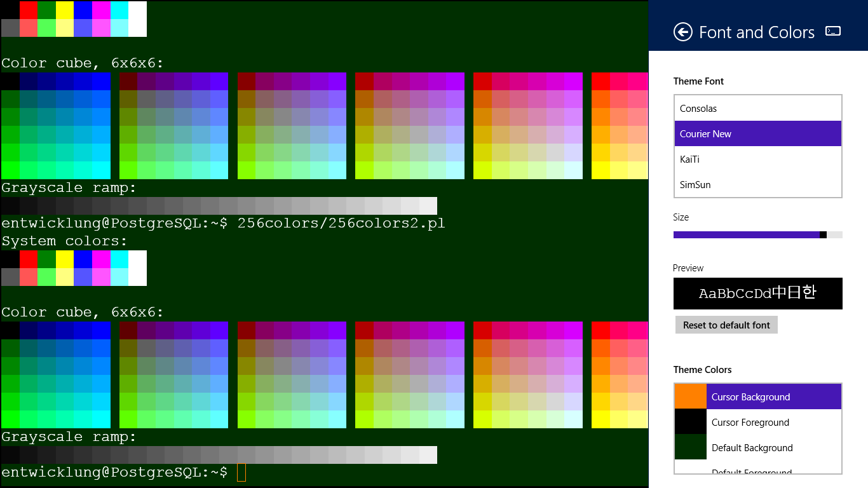
Task: Click the red block under System colors label
Action: [x=29, y=259]
